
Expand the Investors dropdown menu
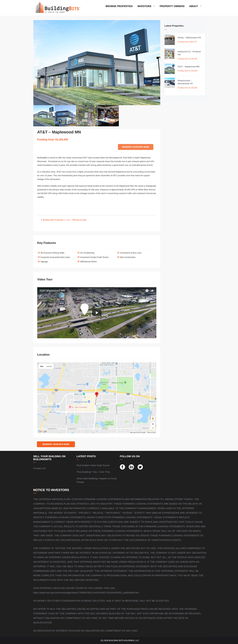click(x=146, y=6)
